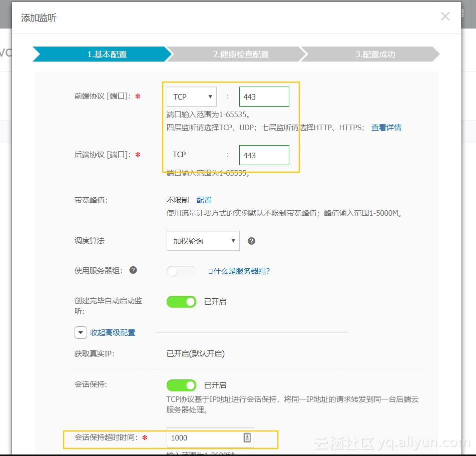
Task: Click the session timeout 1000 field
Action: pyautogui.click(x=210, y=438)
